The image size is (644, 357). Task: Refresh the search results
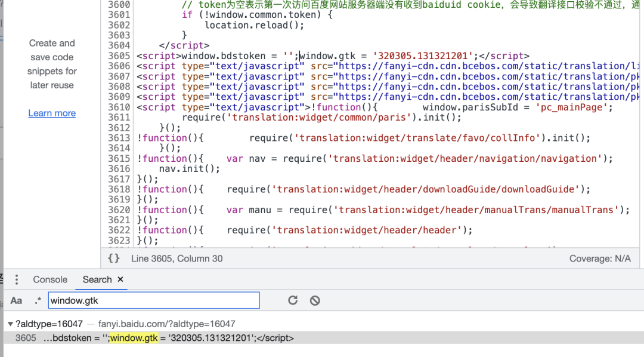pyautogui.click(x=292, y=300)
